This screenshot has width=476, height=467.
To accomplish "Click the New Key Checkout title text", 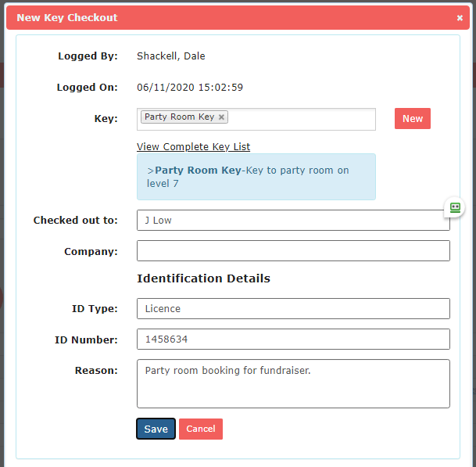I will (x=67, y=17).
